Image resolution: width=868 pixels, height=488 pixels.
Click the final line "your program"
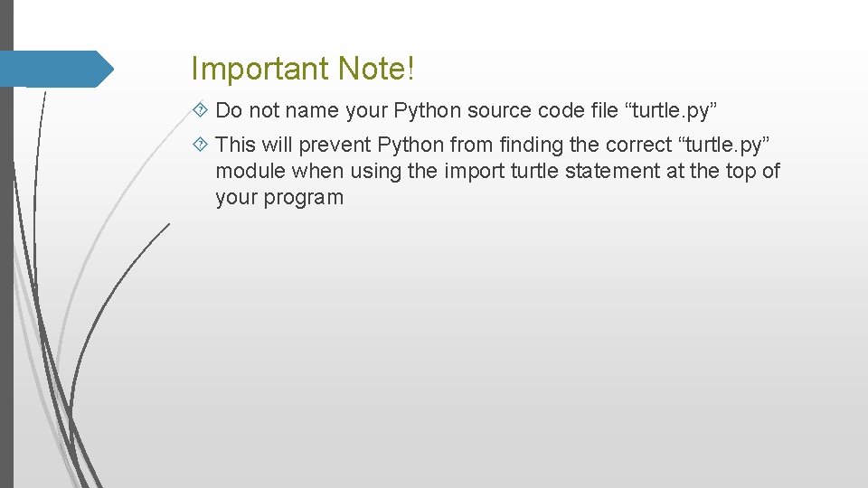tap(279, 198)
